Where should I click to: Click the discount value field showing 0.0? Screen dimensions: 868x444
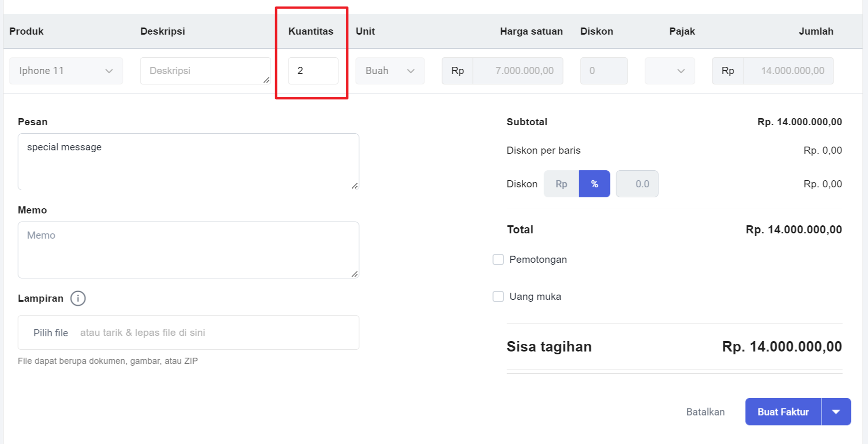[x=637, y=184]
